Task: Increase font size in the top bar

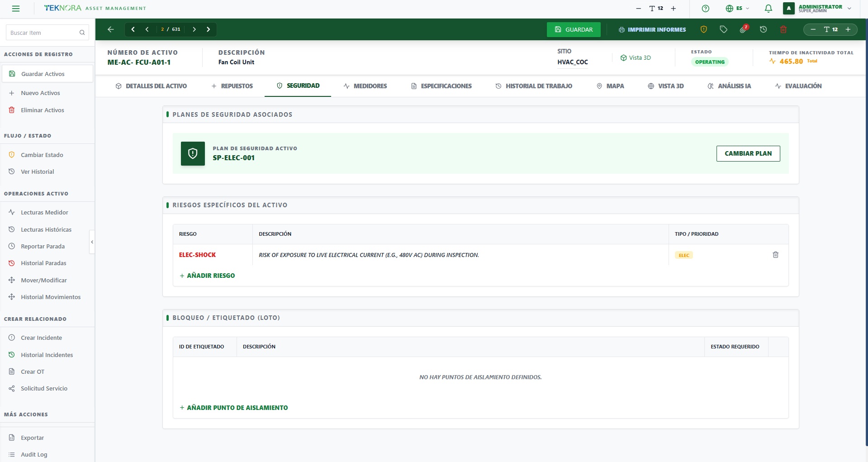Action: [x=673, y=8]
